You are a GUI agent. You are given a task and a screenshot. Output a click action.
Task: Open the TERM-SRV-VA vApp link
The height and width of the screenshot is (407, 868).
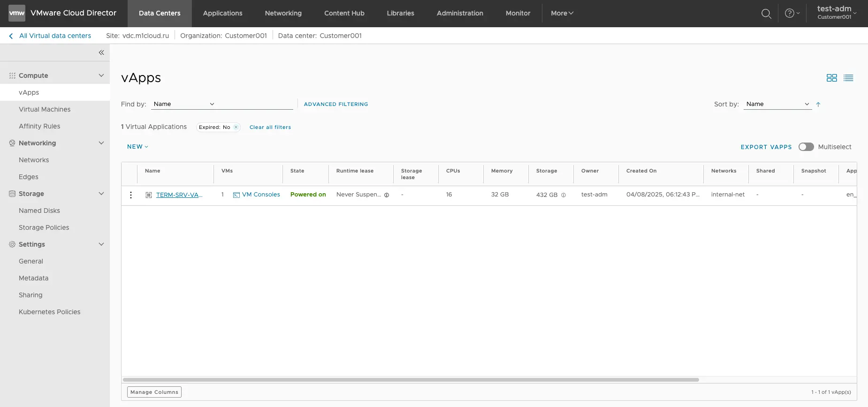pyautogui.click(x=179, y=195)
